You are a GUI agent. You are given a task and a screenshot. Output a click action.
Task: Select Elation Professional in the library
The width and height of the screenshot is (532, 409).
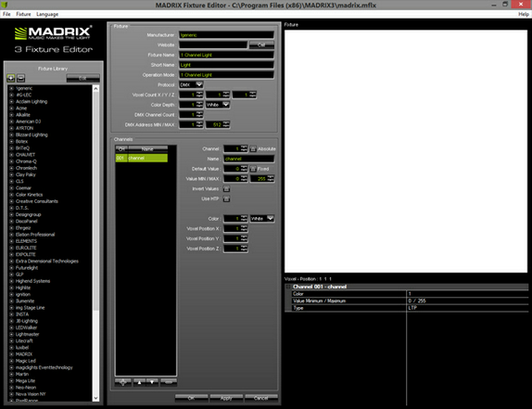(35, 235)
